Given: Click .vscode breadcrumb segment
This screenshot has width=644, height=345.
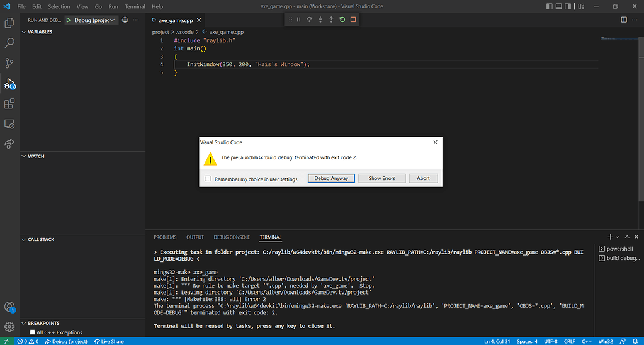Looking at the screenshot, I should point(185,32).
